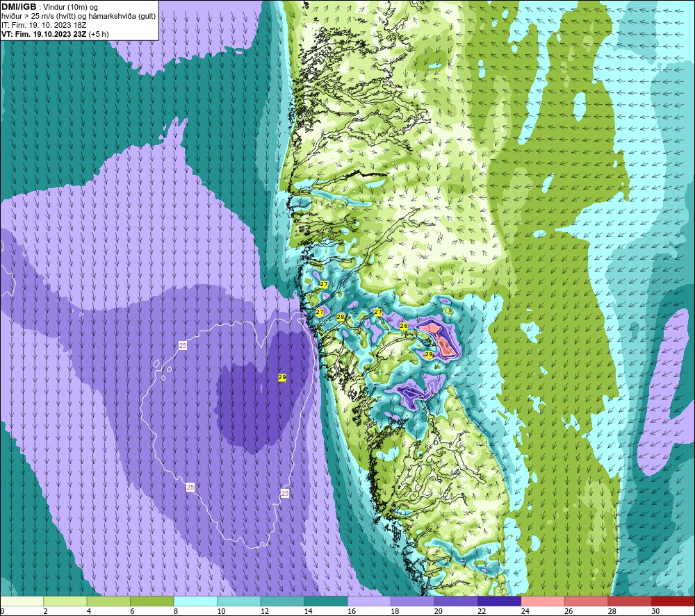Click the legend scale number 26
695x616 pixels.
point(569,611)
